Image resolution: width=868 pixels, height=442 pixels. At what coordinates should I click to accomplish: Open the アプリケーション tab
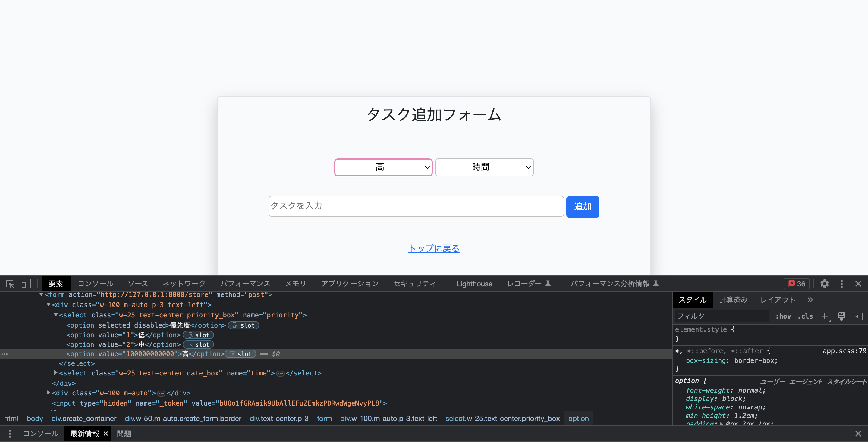pyautogui.click(x=350, y=284)
